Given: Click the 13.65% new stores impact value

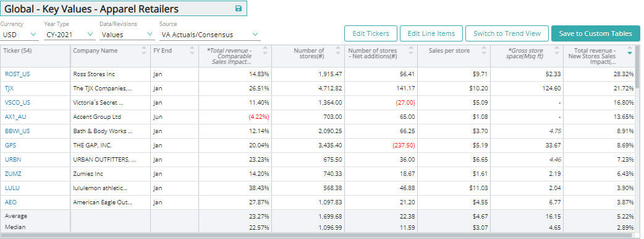Looking at the screenshot, I should pos(624,117).
